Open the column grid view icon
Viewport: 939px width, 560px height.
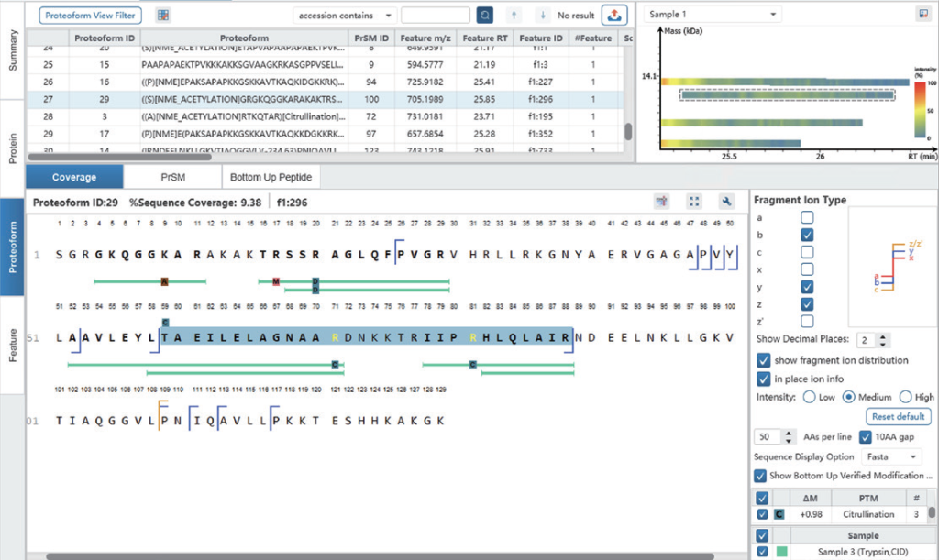click(x=163, y=16)
